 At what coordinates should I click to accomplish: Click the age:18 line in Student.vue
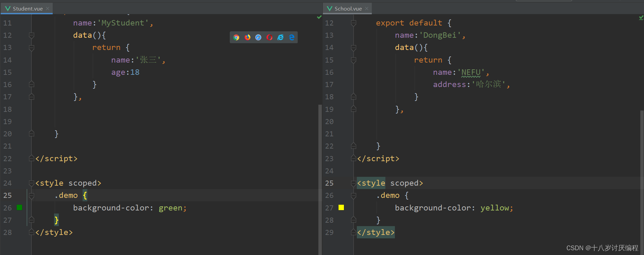pyautogui.click(x=125, y=72)
